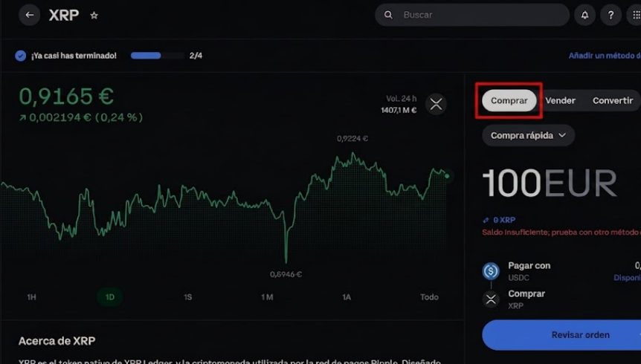Select the Comprar tab

[x=509, y=100]
